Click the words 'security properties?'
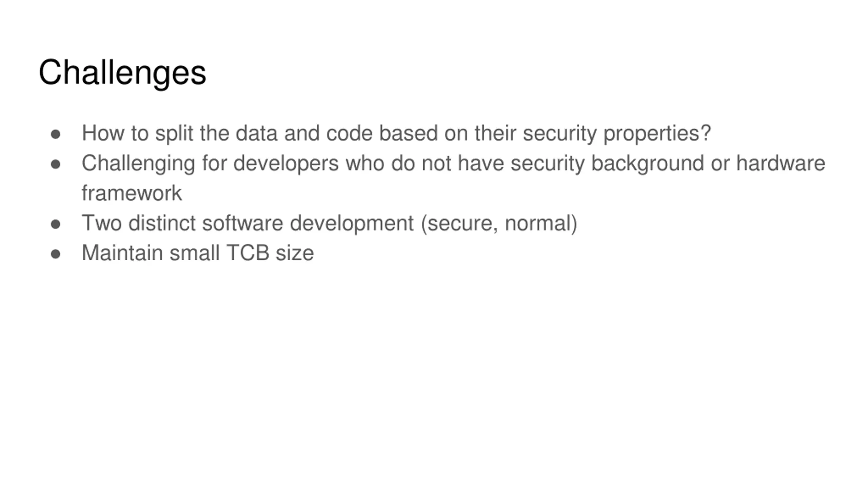This screenshot has width=868, height=488. [x=617, y=134]
